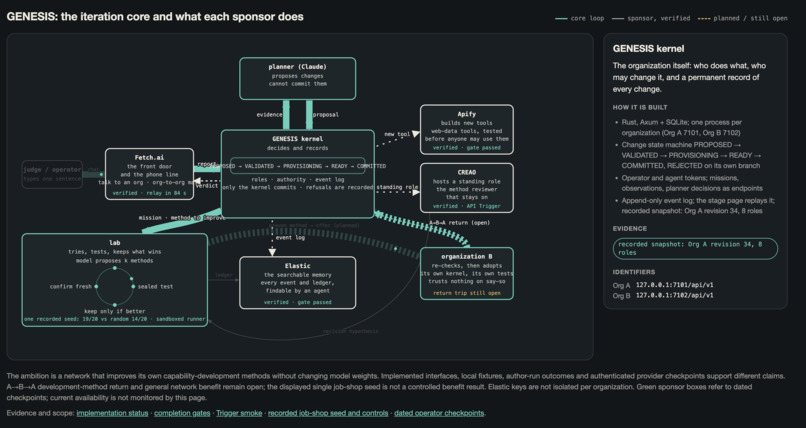Click Org A address 127.0.0.1:7101/api/v1
The image size is (806, 428).
(674, 285)
